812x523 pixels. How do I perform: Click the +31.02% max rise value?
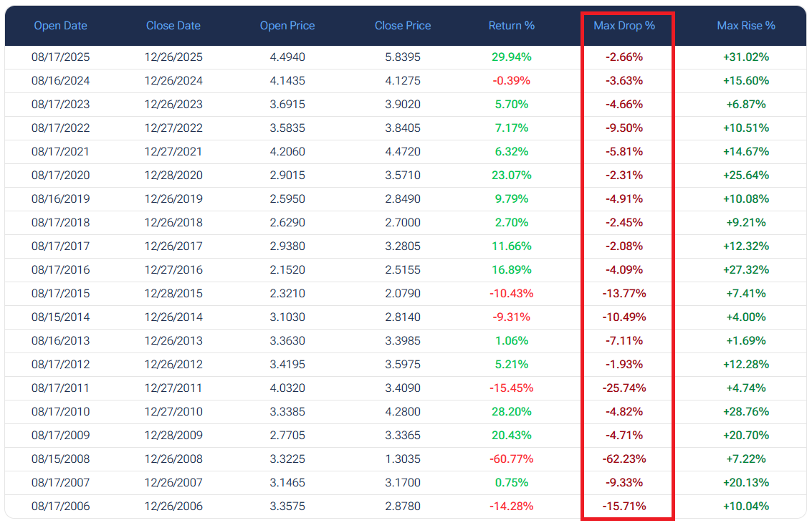(746, 57)
